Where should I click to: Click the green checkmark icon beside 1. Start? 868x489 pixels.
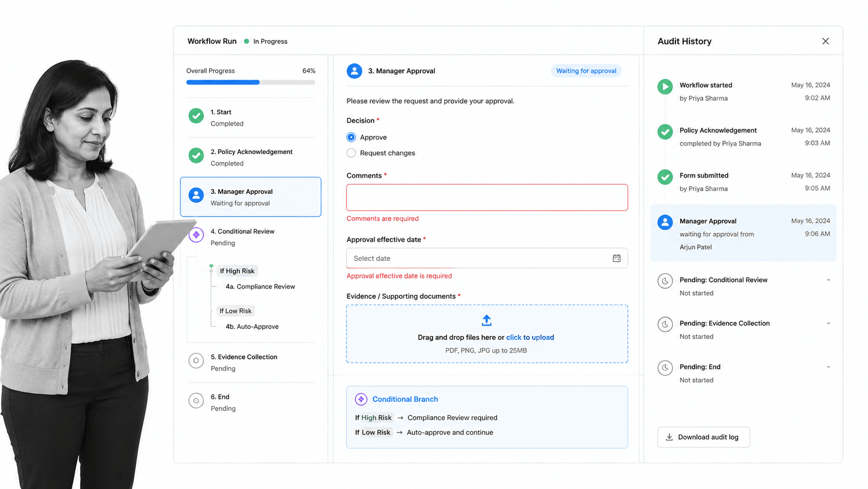[x=196, y=115]
